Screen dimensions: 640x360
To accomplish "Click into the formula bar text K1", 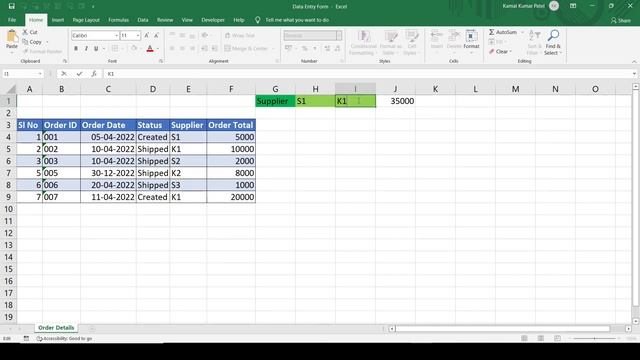I will point(111,74).
